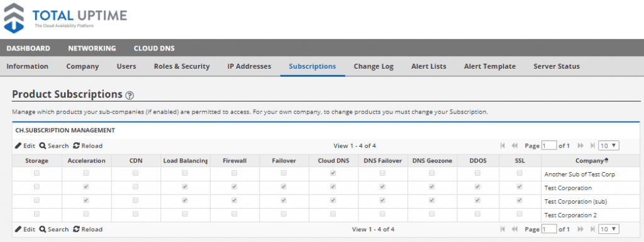Click the page number field in top pager
Viewport: 644px width, 242px height.
click(x=549, y=146)
